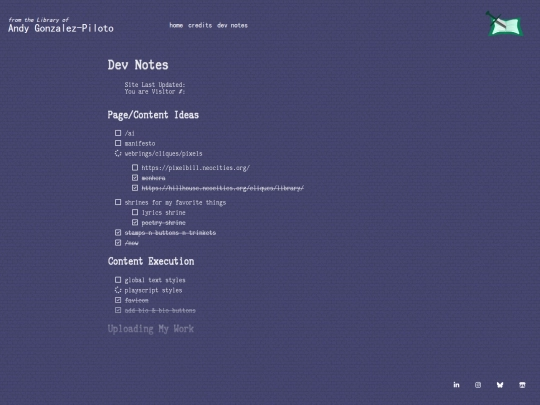540x405 pixels.
Task: Click the webrings/cliques/pixels text
Action: coord(164,154)
